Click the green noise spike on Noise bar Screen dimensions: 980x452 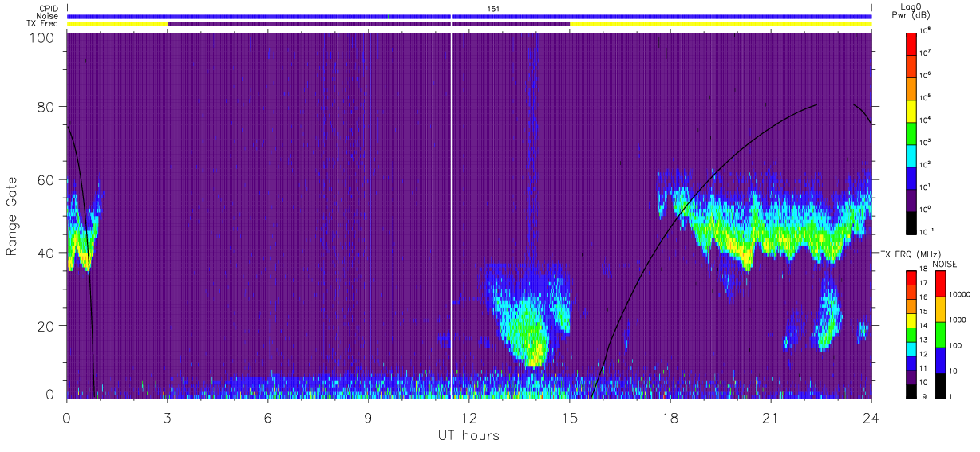tap(388, 16)
